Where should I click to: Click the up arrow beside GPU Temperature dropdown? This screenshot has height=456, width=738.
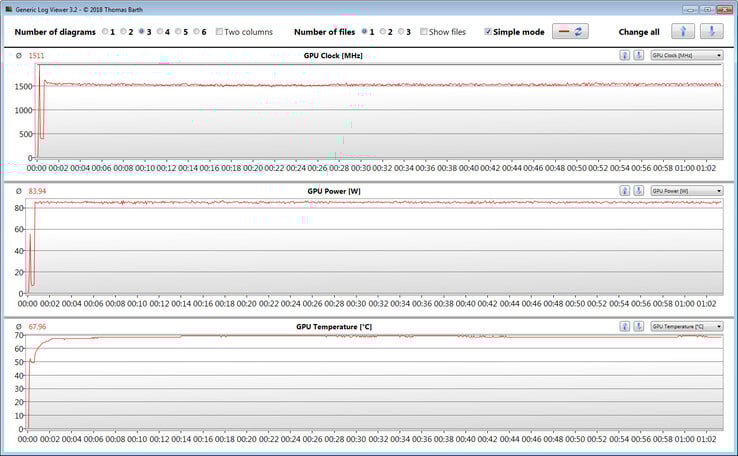point(625,327)
